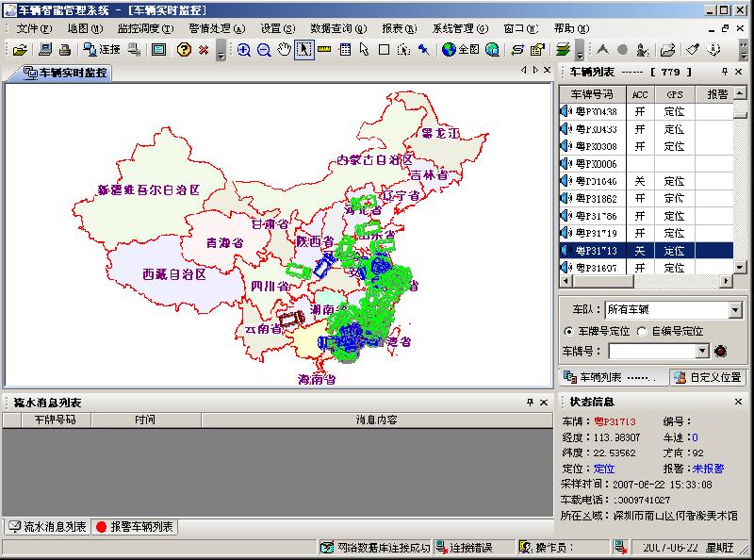The width and height of the screenshot is (754, 560).
Task: Open the 自定义位置 tab
Action: (x=706, y=377)
